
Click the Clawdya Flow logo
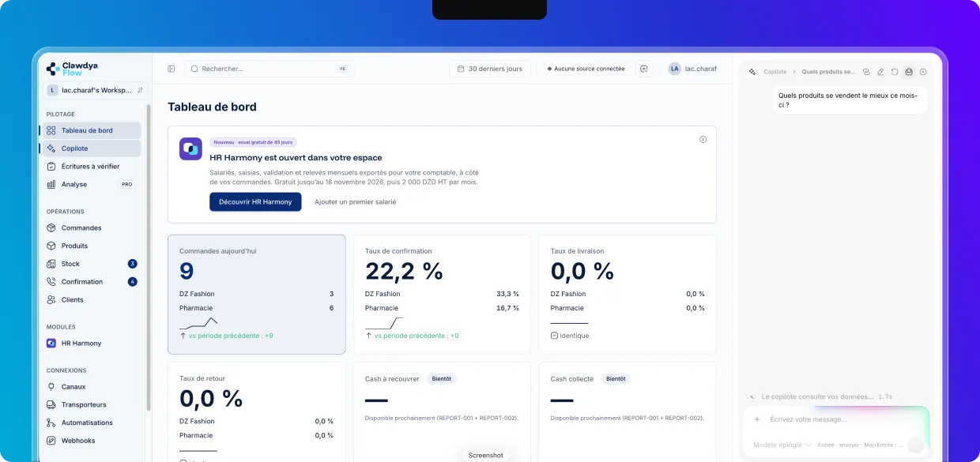72,69
